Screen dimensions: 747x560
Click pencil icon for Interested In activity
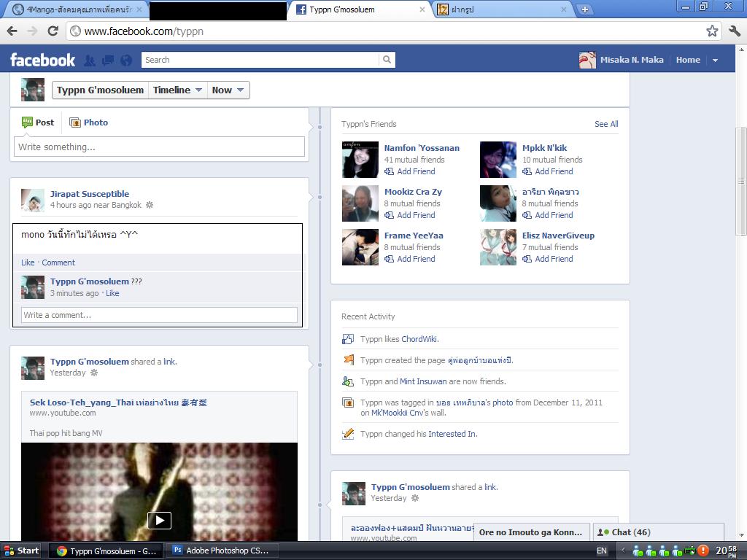click(348, 434)
